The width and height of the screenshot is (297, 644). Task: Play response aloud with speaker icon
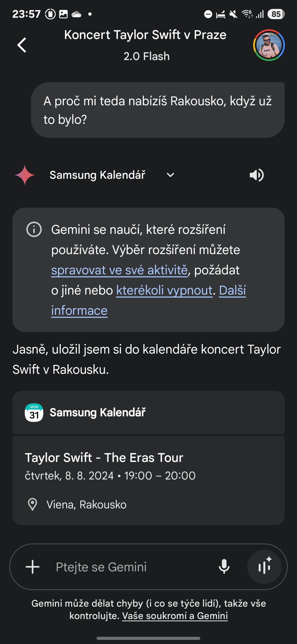[256, 175]
